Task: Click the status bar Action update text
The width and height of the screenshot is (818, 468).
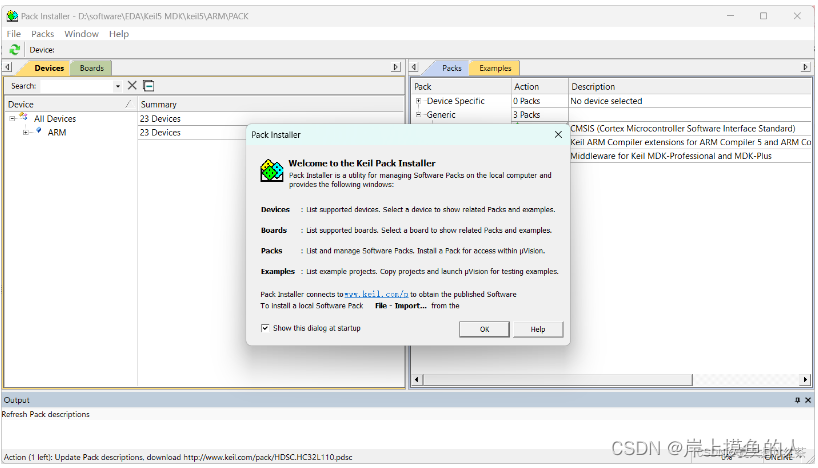Action: click(x=177, y=457)
